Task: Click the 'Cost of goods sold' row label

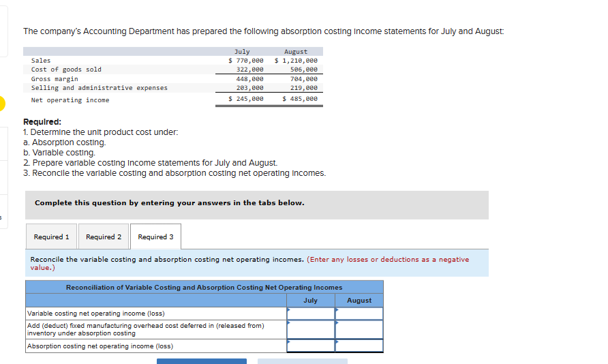Action: click(x=66, y=70)
